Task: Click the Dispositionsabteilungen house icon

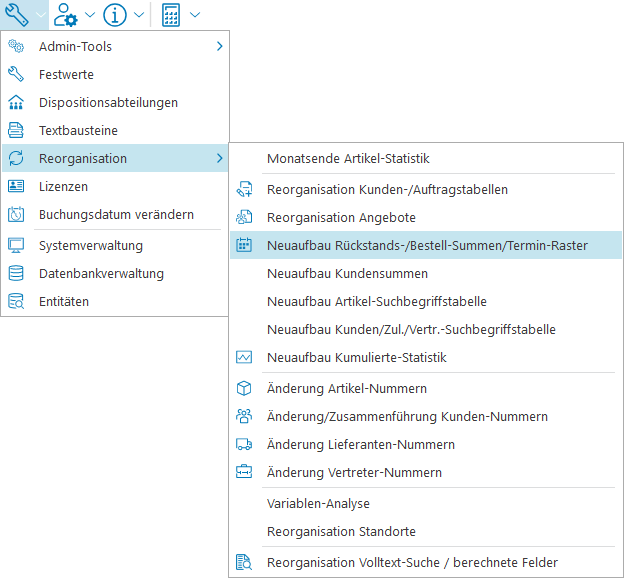Action: (x=16, y=102)
